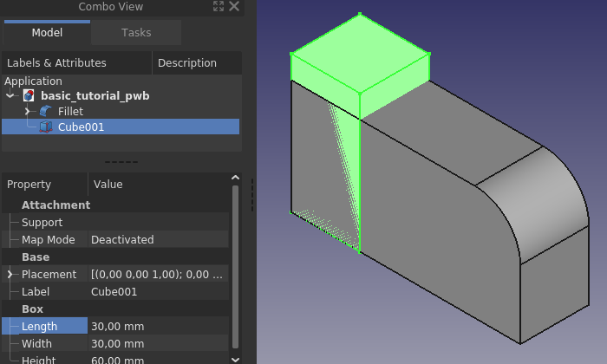Expand the Placement property

[x=10, y=274]
